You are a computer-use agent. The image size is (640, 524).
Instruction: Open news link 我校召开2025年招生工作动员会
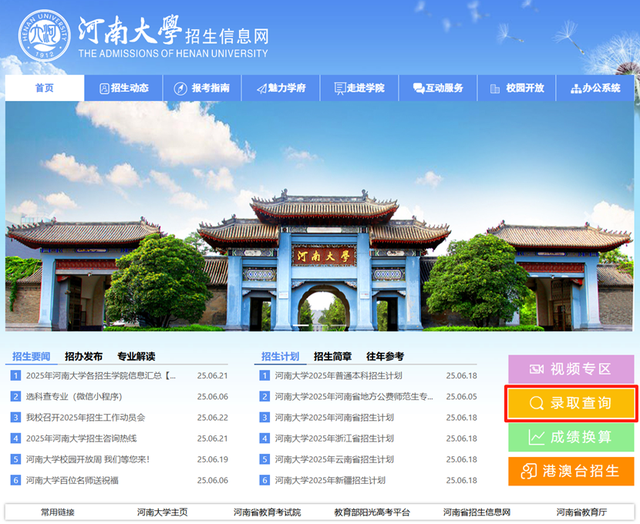click(85, 417)
